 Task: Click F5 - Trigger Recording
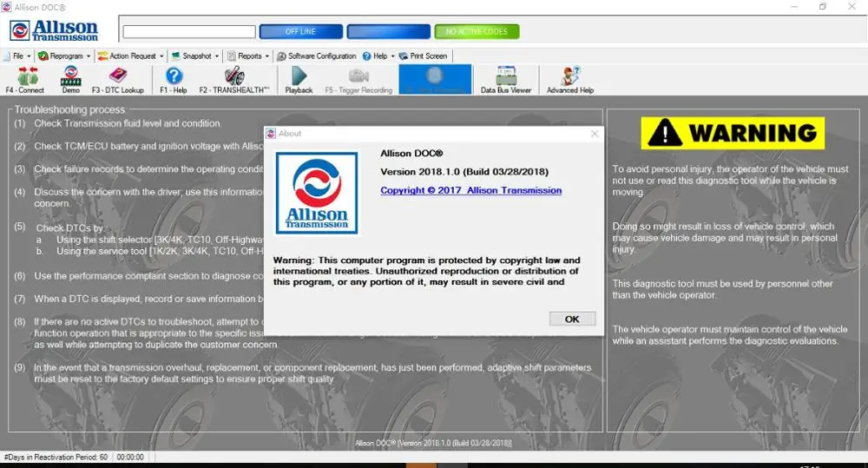tap(358, 80)
